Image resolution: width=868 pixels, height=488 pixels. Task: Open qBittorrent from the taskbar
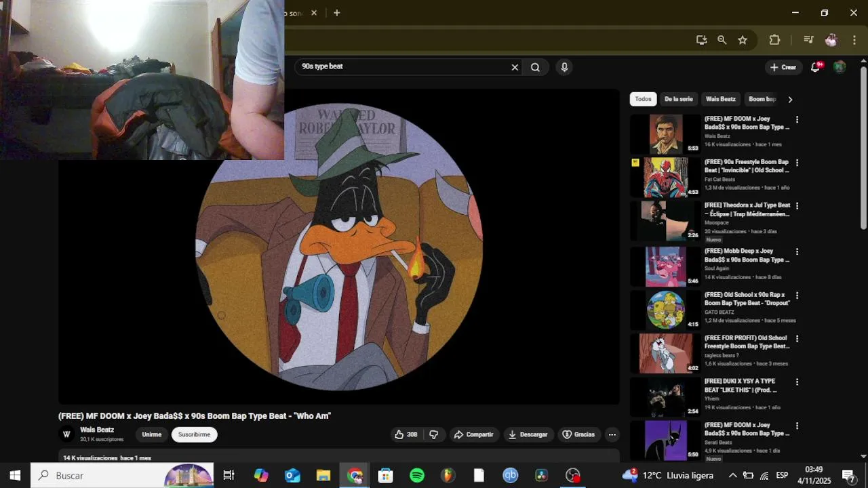click(510, 476)
